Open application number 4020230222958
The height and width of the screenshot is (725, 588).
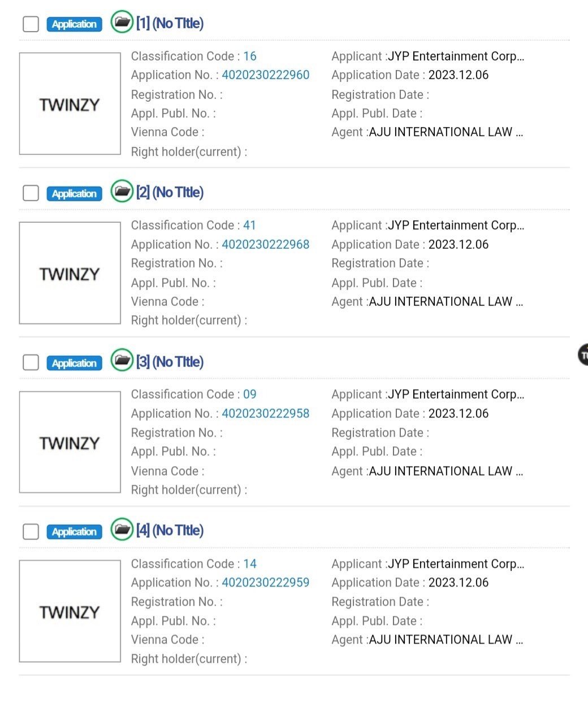[x=265, y=413]
